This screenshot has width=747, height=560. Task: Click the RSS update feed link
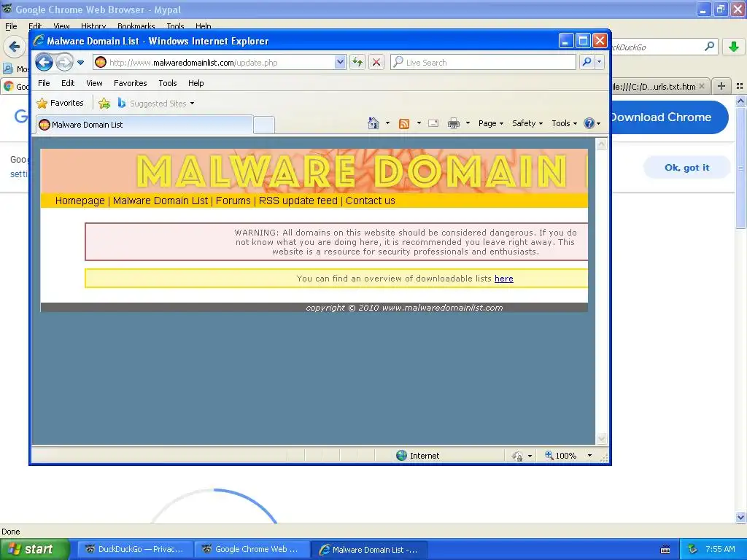298,201
